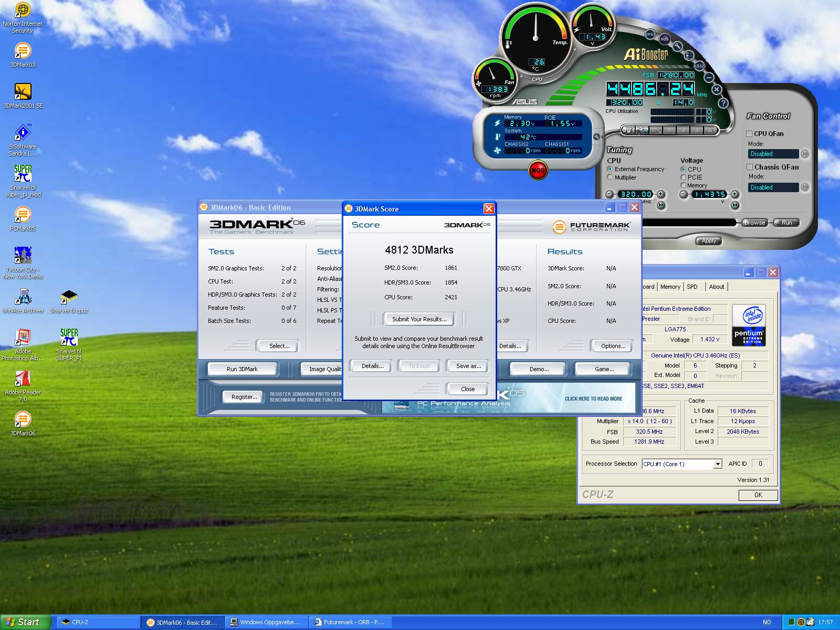Switch to Windows Oppgavebehandling taskbar item
840x630 pixels.
(x=266, y=622)
